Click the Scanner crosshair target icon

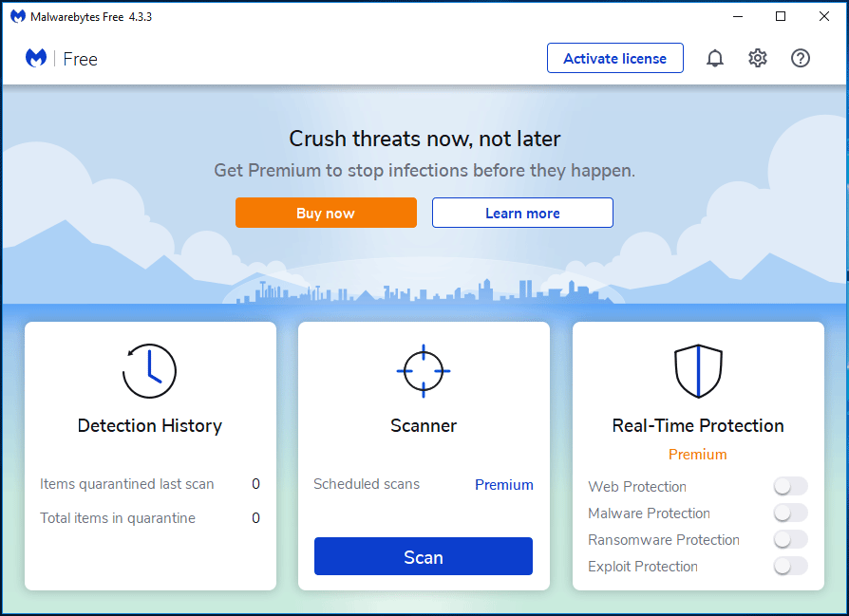point(424,371)
